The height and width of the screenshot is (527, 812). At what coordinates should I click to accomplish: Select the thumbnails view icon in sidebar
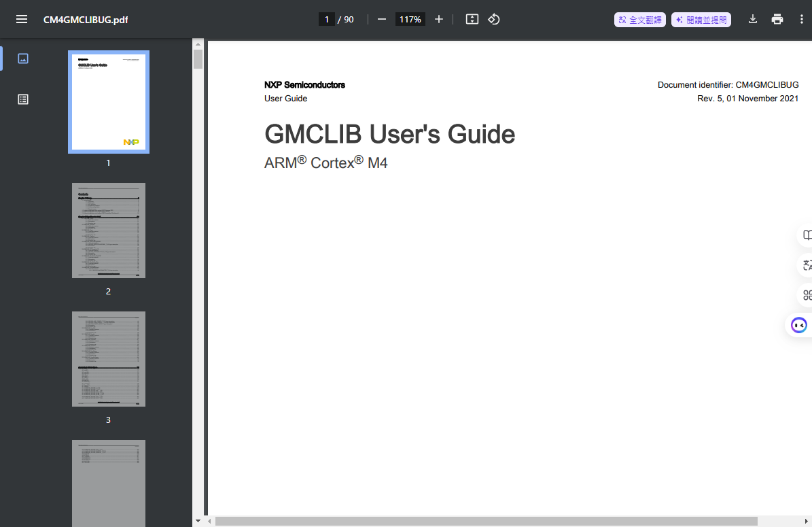point(23,58)
